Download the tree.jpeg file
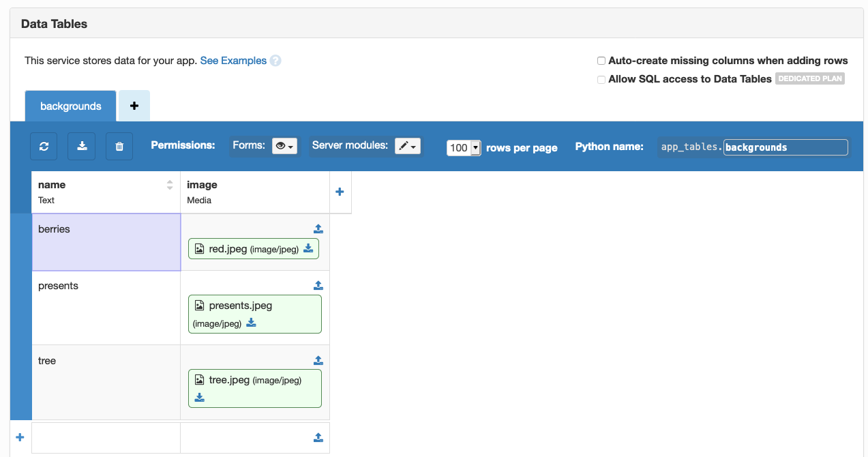 [199, 397]
